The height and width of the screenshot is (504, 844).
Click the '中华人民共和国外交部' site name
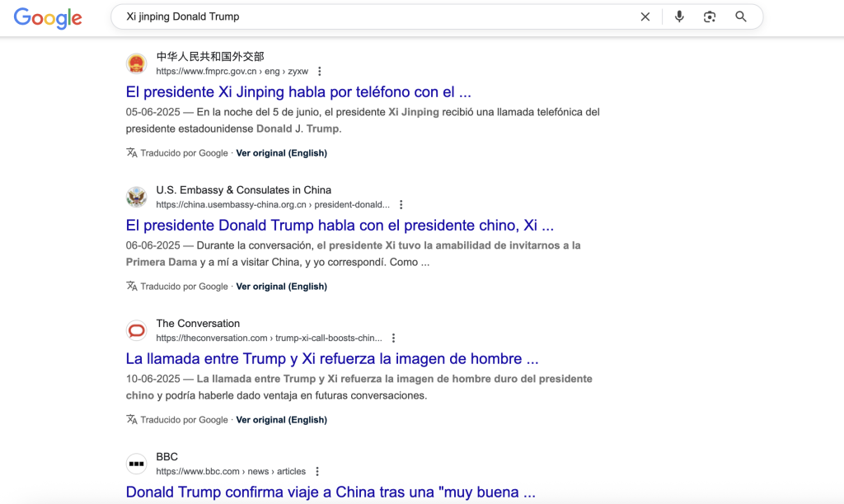click(x=210, y=57)
